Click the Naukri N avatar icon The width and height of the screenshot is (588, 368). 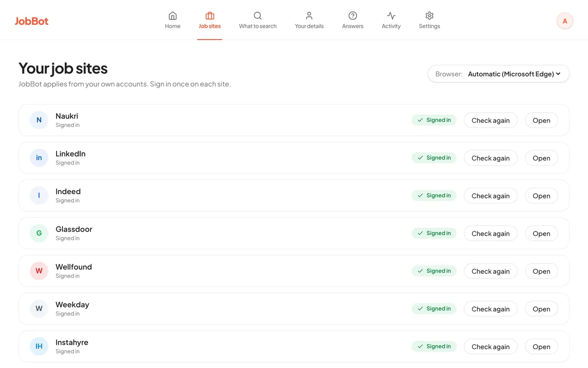[x=39, y=120]
